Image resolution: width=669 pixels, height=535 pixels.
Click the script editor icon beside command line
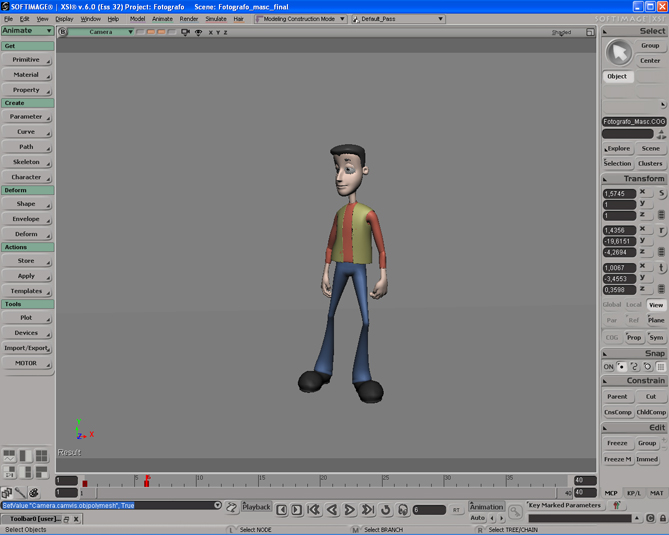(232, 508)
